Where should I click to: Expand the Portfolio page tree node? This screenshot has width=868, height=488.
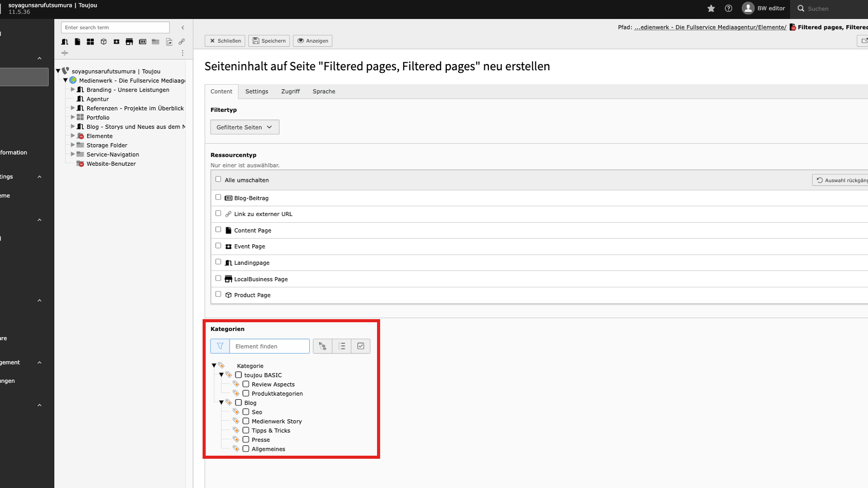click(72, 118)
